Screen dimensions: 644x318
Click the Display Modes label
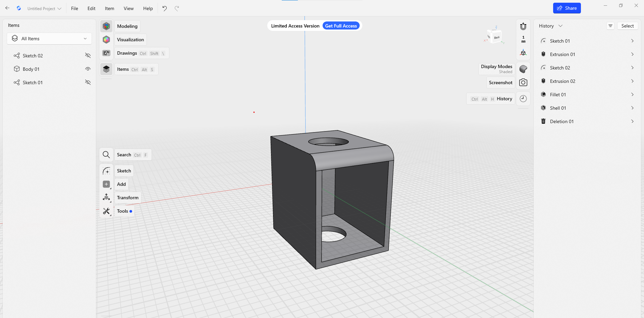496,69
